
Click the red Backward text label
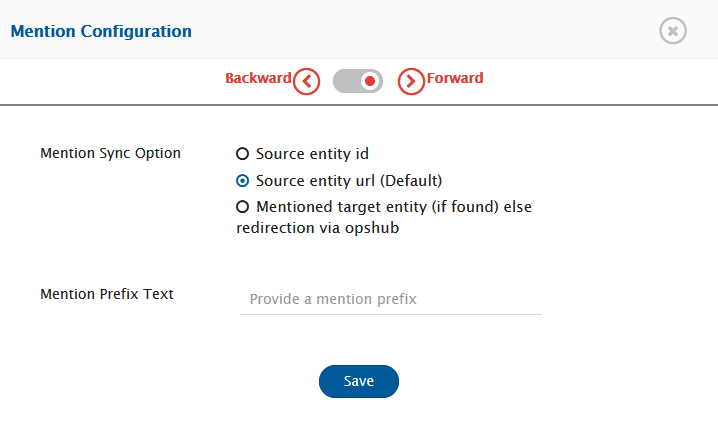[258, 78]
